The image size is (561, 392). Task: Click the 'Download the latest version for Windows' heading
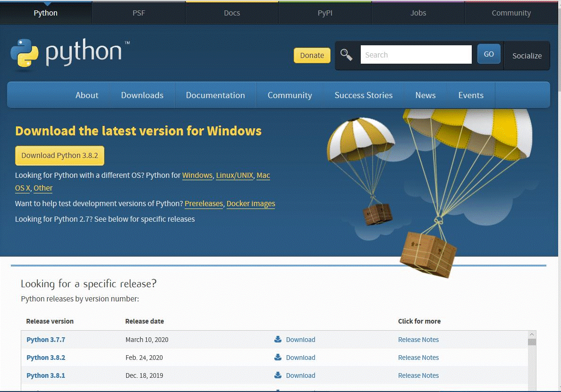(x=138, y=131)
